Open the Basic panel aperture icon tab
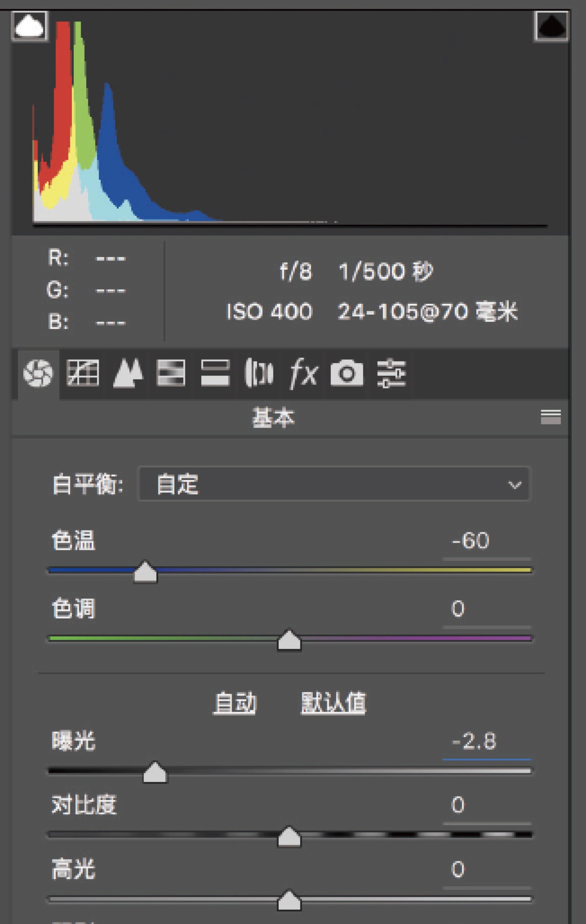 [x=38, y=373]
